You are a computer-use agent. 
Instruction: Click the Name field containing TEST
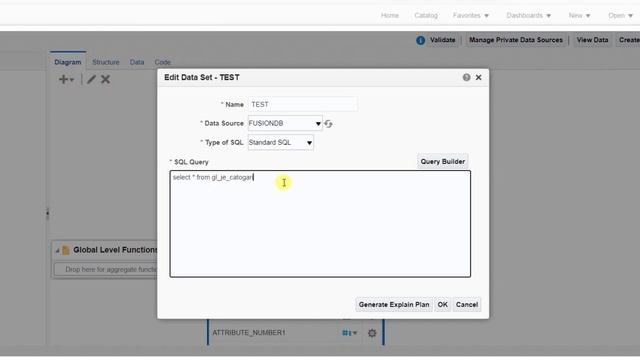[x=302, y=104]
